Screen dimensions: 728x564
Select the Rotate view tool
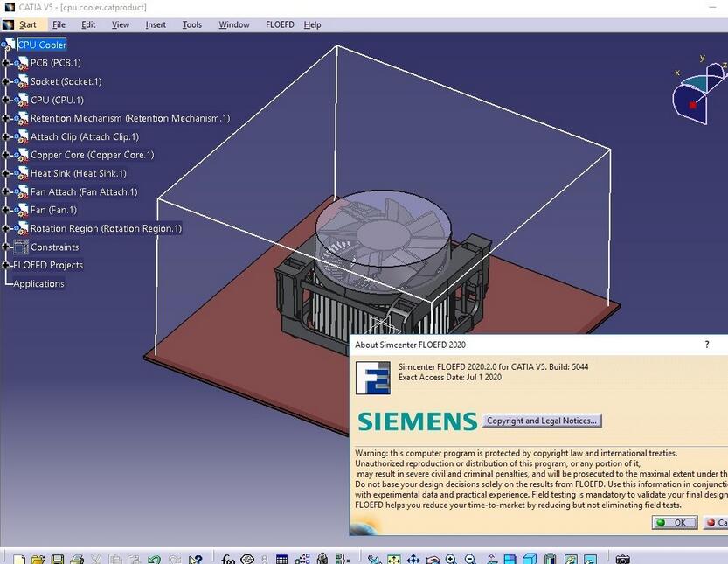433,559
